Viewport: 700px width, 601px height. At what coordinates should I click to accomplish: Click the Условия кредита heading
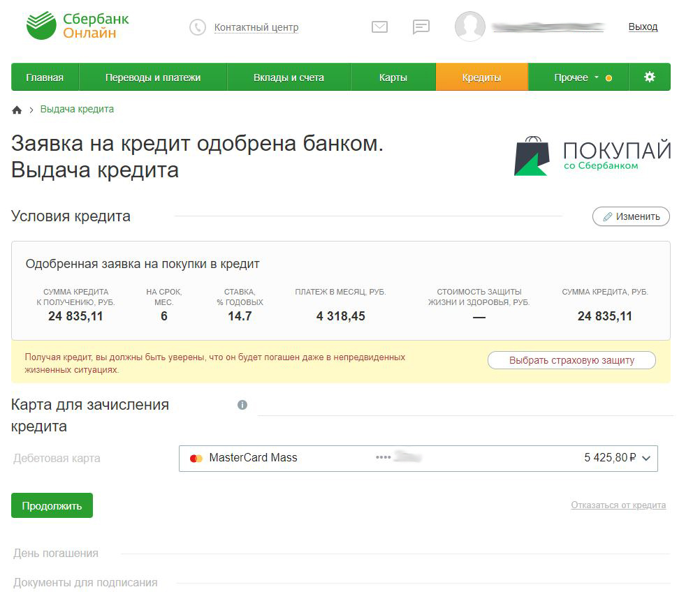pos(71,216)
